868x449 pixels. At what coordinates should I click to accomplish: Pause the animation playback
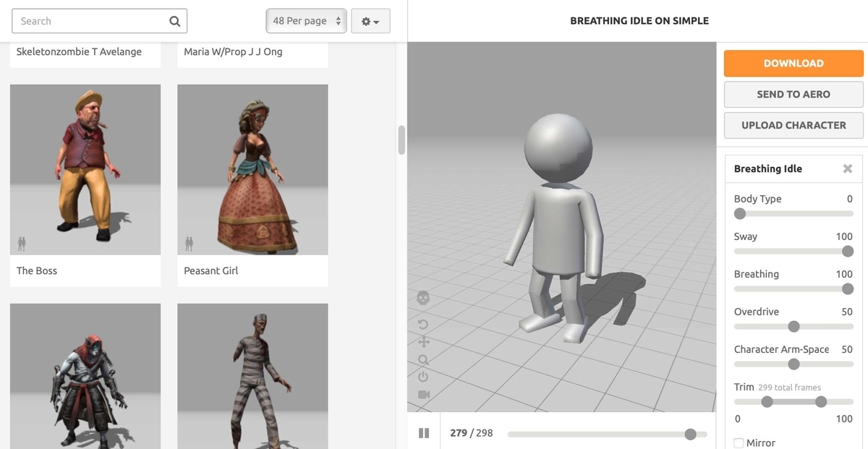click(x=424, y=433)
